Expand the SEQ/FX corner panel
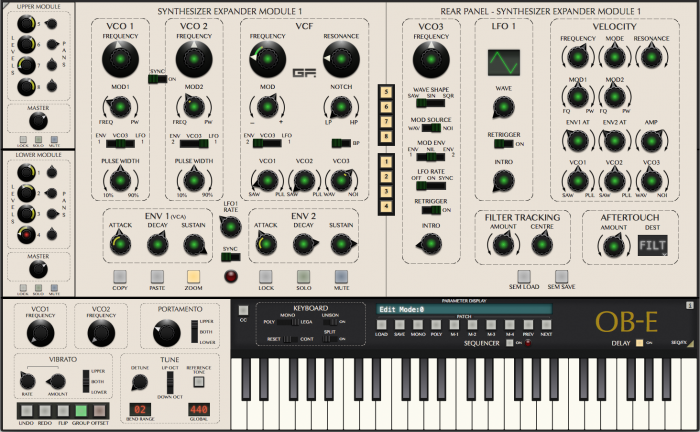700x432 pixels. [x=690, y=343]
